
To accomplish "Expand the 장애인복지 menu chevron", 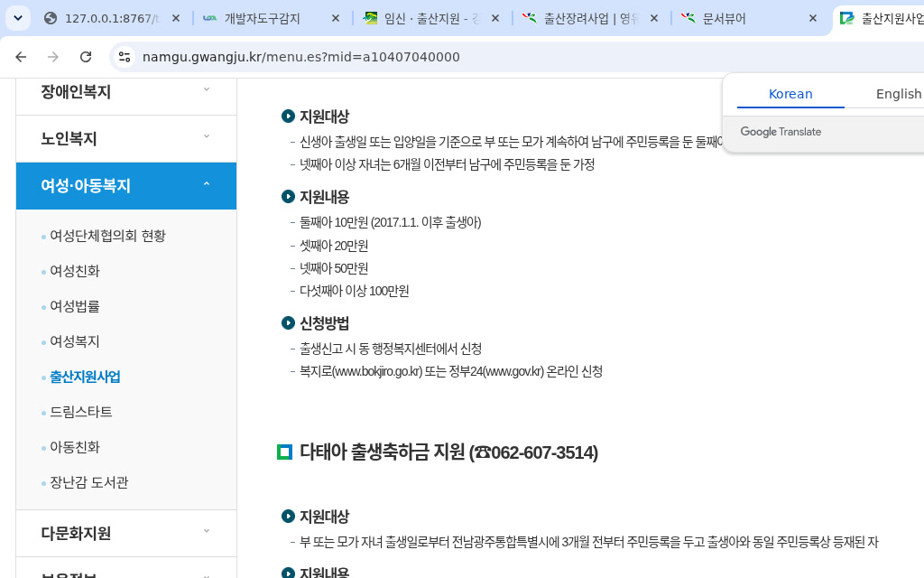I will click(x=207, y=89).
